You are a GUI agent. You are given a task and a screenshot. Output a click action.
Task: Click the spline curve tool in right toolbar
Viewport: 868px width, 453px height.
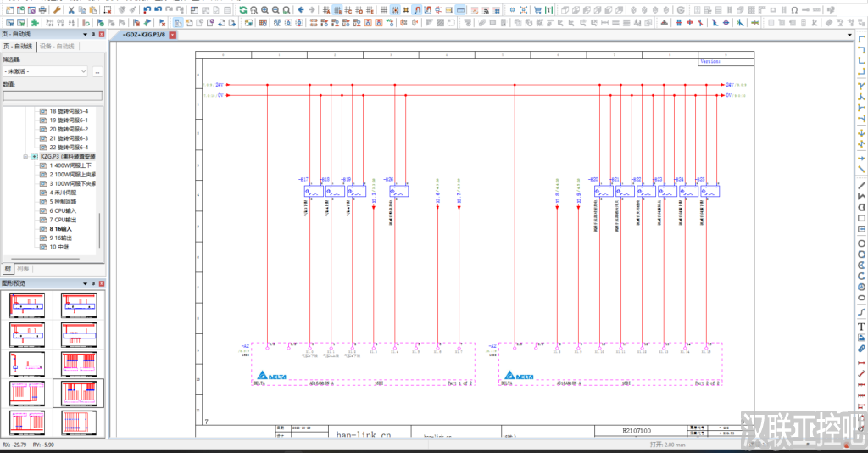coord(861,312)
